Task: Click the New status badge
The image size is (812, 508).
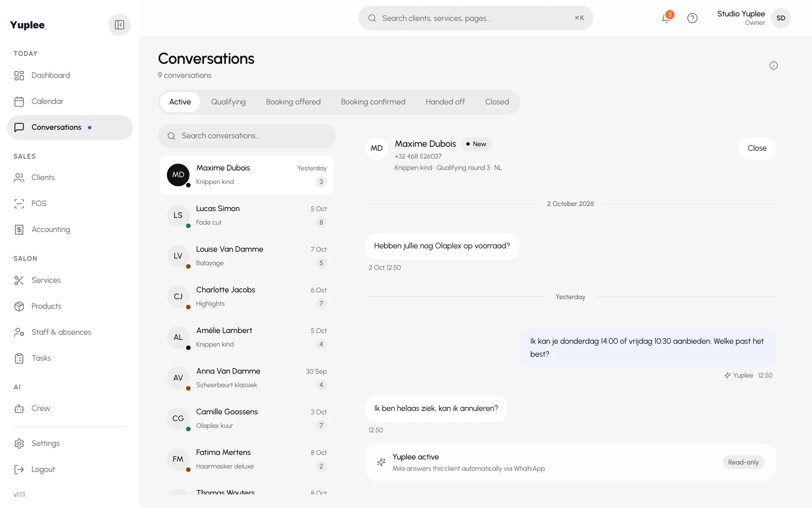Action: [476, 144]
